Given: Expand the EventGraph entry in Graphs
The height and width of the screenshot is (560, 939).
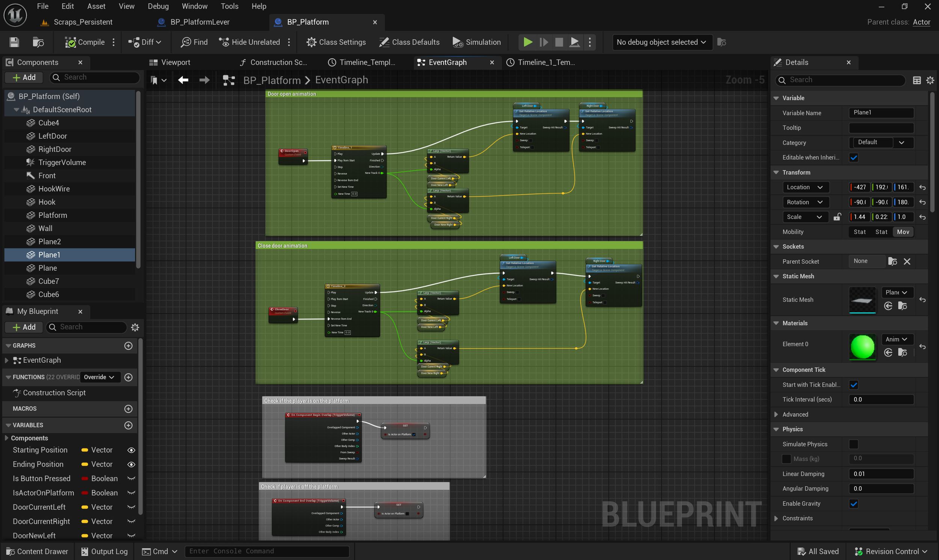Looking at the screenshot, I should pyautogui.click(x=6, y=360).
